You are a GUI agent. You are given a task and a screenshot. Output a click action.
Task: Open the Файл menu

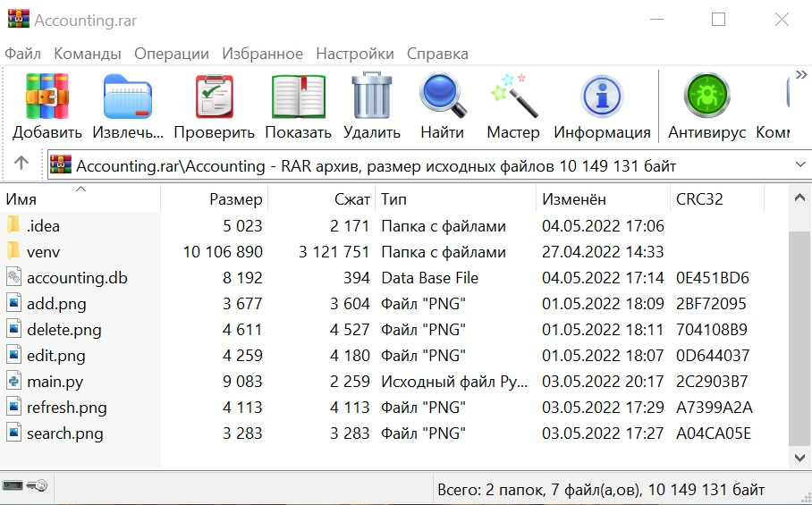22,54
